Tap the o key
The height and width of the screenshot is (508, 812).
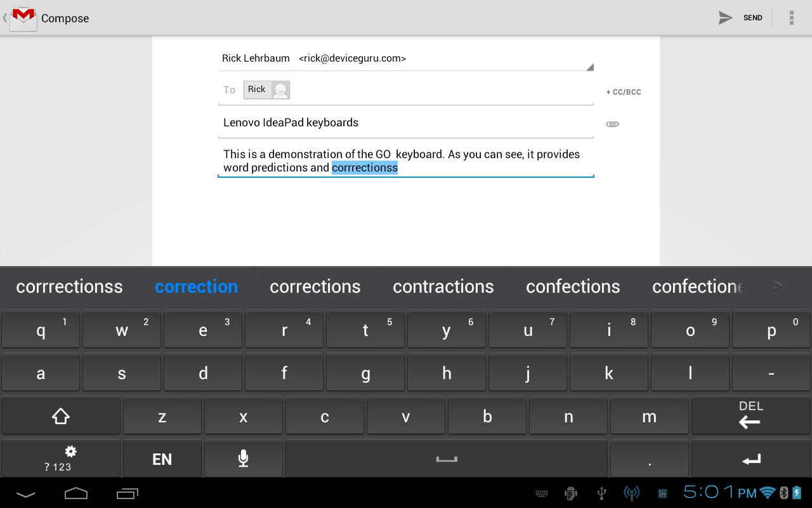[690, 329]
